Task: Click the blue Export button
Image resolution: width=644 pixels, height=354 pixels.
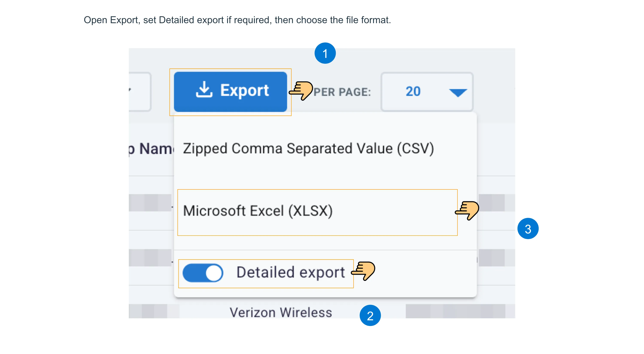Action: 230,92
